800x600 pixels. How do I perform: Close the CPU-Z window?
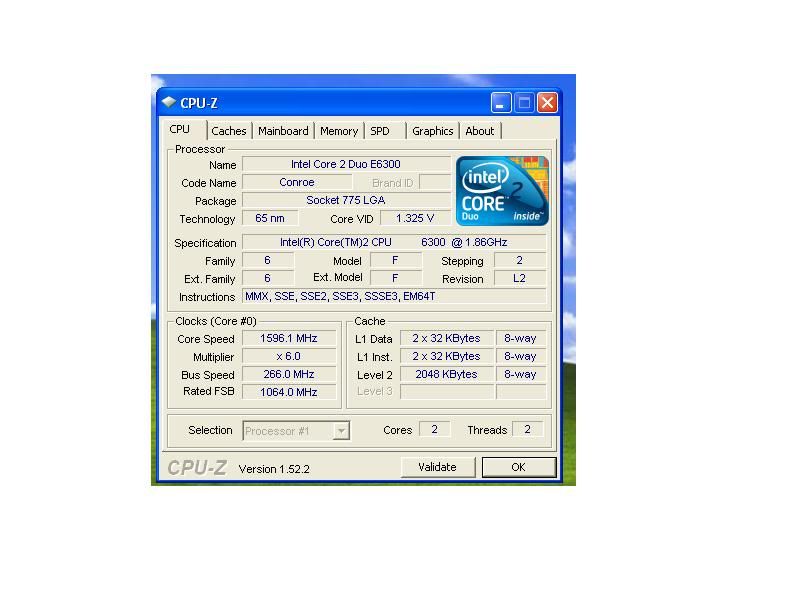(x=547, y=103)
